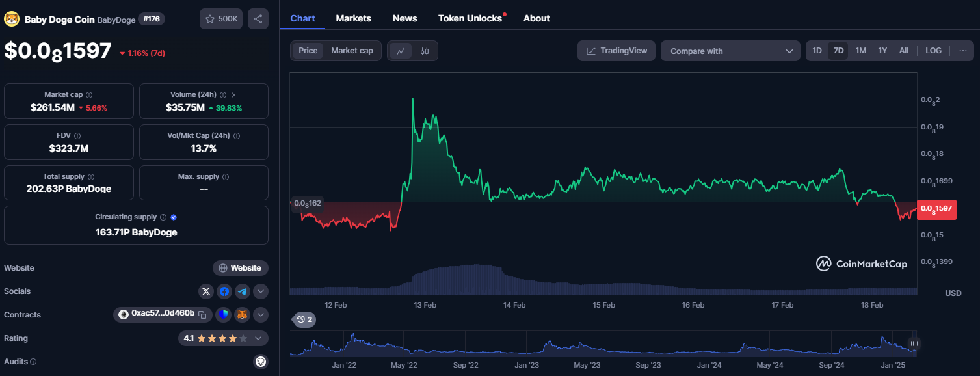The image size is (980, 376).
Task: Open the Compare with dropdown
Action: click(730, 51)
